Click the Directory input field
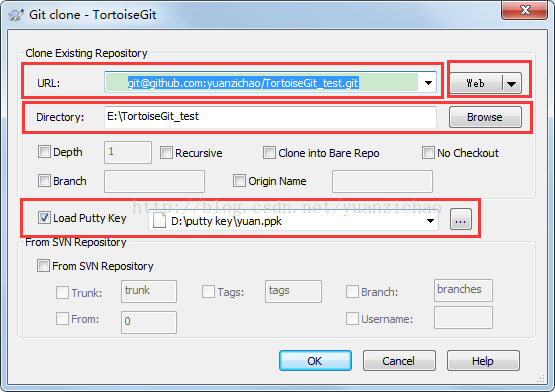Screen dimensions: 555x392 270,117
